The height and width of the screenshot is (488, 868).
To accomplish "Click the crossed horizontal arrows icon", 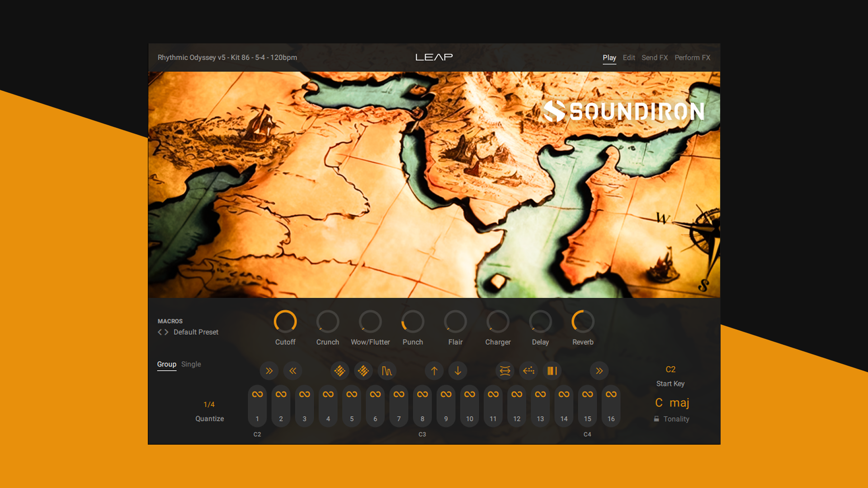I will point(505,371).
